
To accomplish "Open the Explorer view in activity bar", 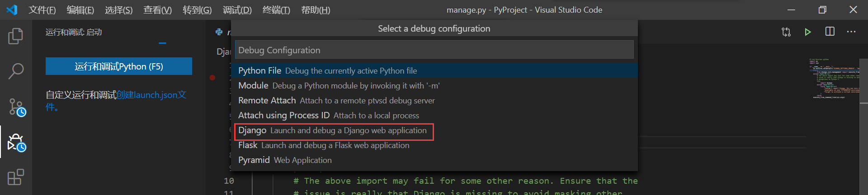I will (16, 36).
